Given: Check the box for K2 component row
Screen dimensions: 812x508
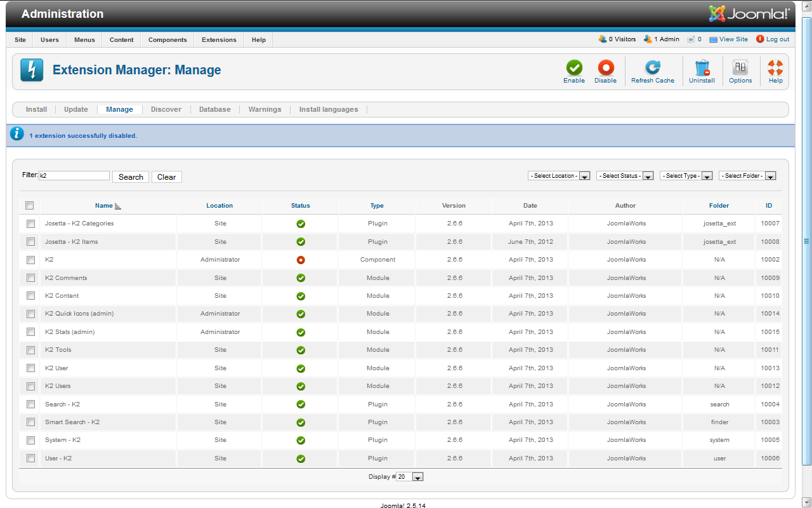Looking at the screenshot, I should pyautogui.click(x=30, y=260).
